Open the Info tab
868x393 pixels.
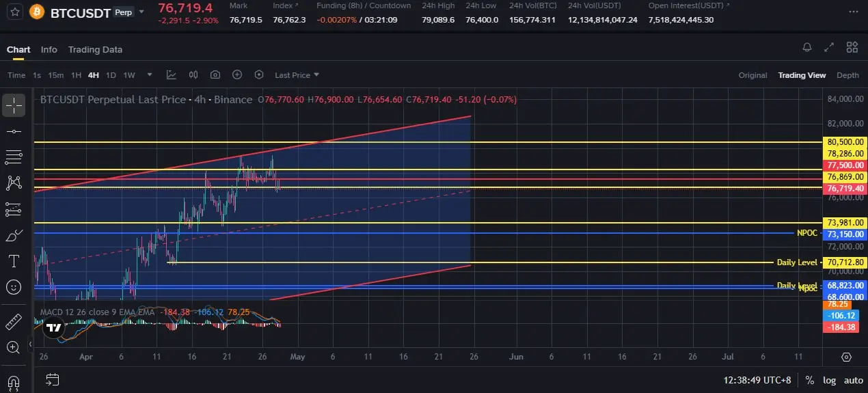coord(49,49)
